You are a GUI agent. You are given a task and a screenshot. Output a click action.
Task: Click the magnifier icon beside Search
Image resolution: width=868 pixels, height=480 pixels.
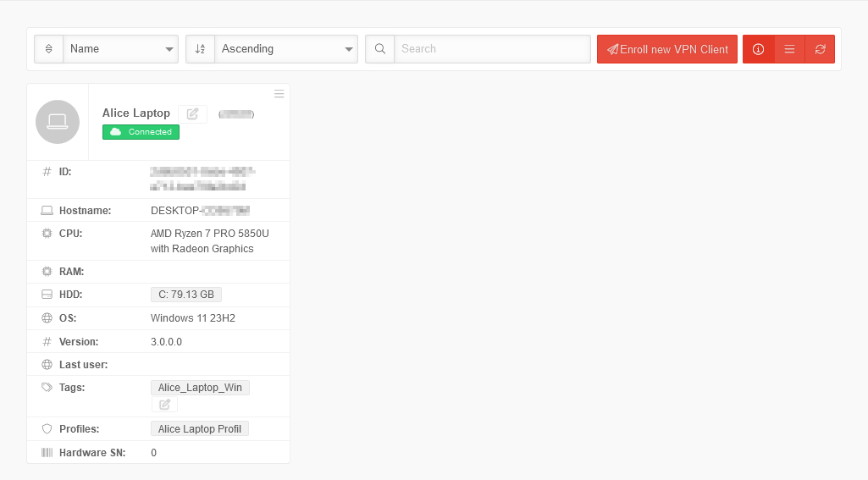click(379, 49)
